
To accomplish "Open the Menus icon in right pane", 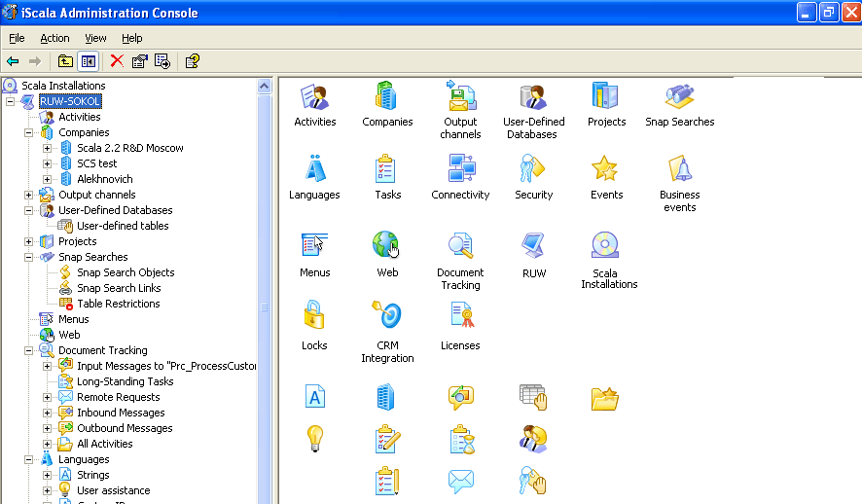I will point(314,245).
